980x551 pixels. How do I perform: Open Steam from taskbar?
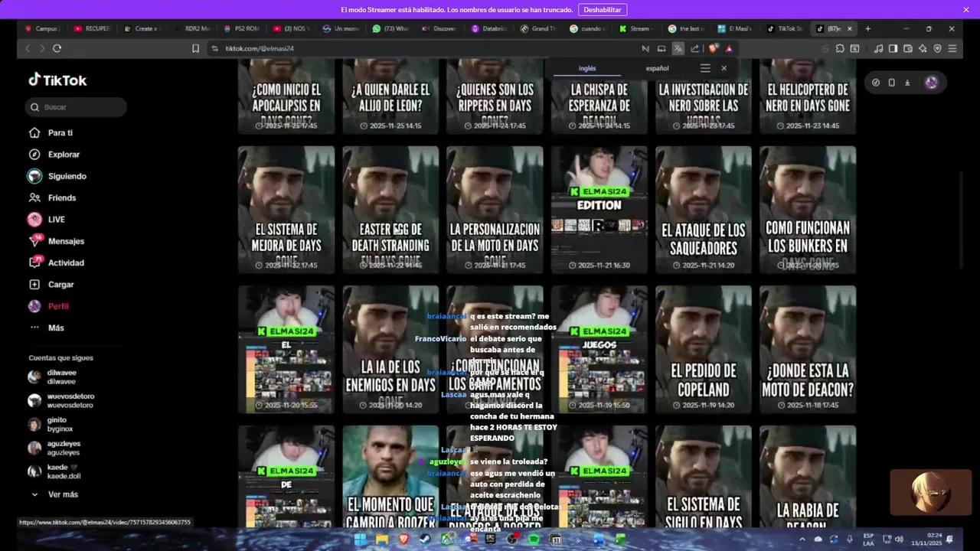[x=426, y=540]
